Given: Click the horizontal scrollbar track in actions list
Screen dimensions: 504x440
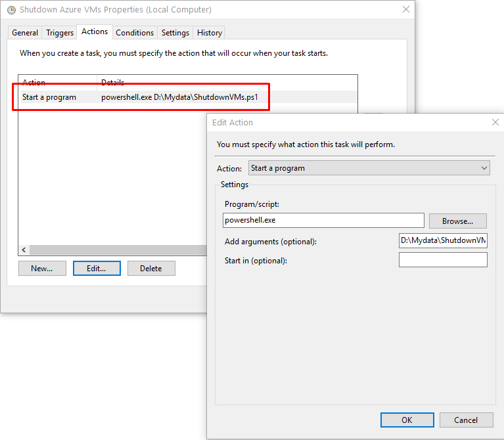Looking at the screenshot, I should tap(118, 250).
